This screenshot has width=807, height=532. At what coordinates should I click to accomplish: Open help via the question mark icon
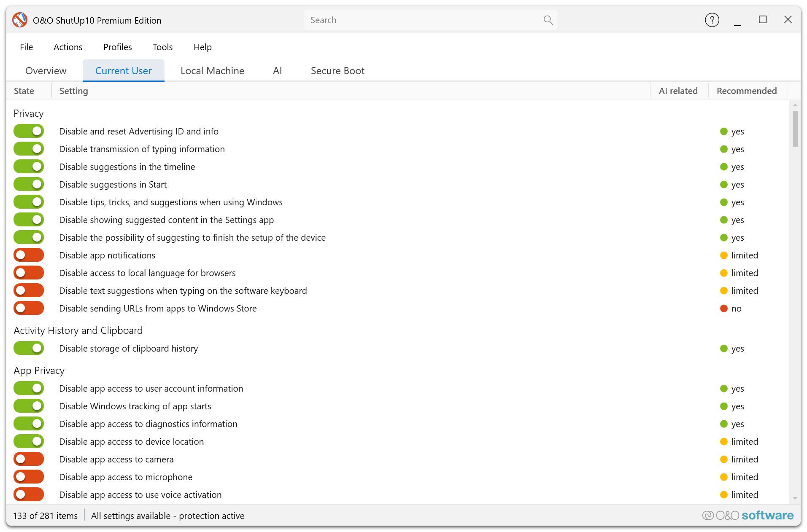[x=712, y=20]
